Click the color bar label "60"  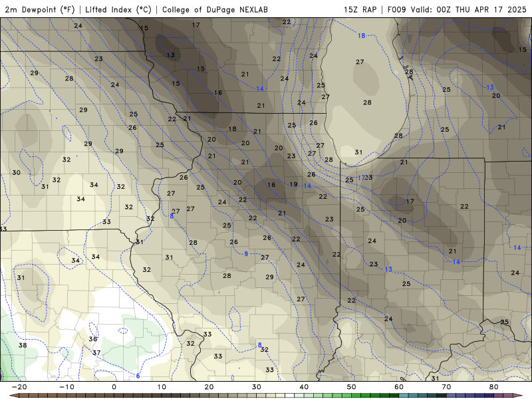(x=399, y=387)
